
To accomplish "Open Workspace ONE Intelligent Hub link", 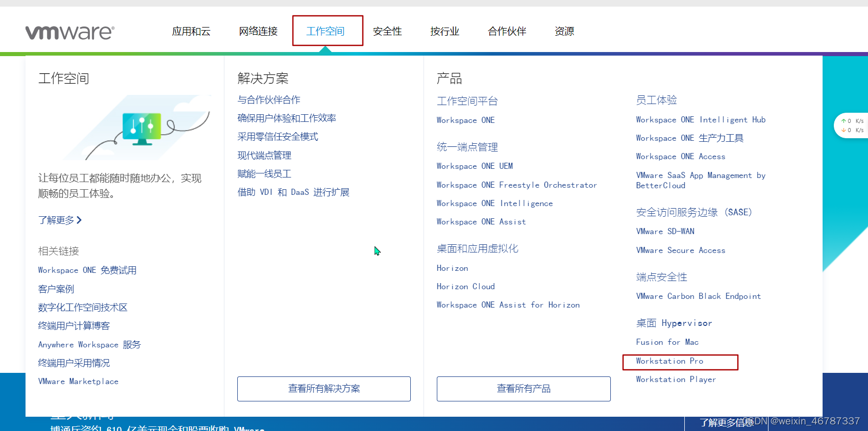I will point(701,120).
